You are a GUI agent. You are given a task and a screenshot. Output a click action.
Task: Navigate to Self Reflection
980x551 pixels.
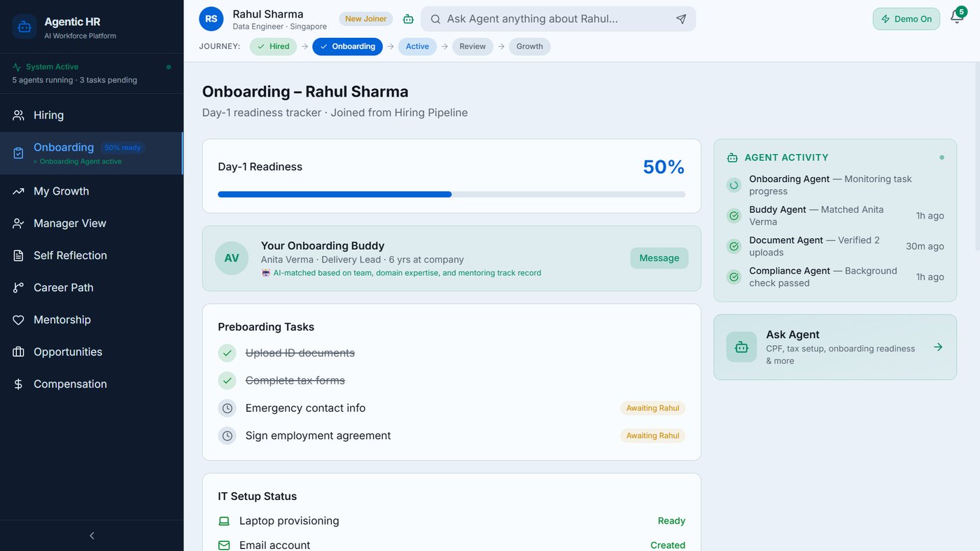92,256
